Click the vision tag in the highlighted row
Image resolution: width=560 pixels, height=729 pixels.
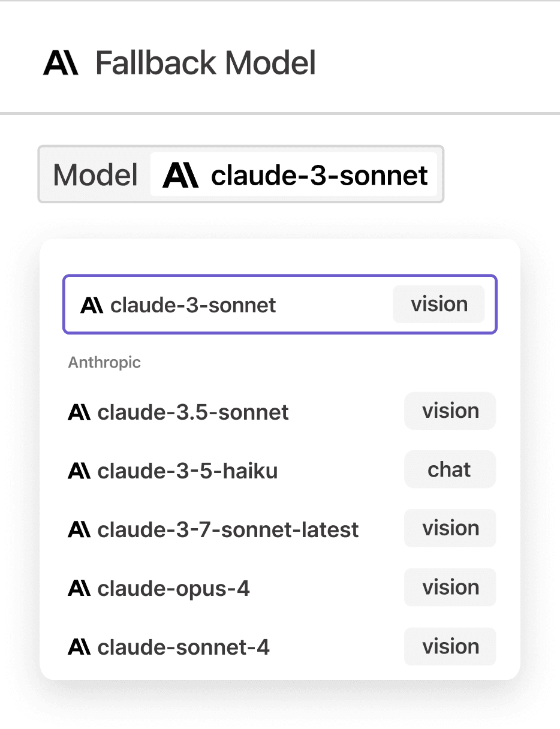pyautogui.click(x=439, y=305)
